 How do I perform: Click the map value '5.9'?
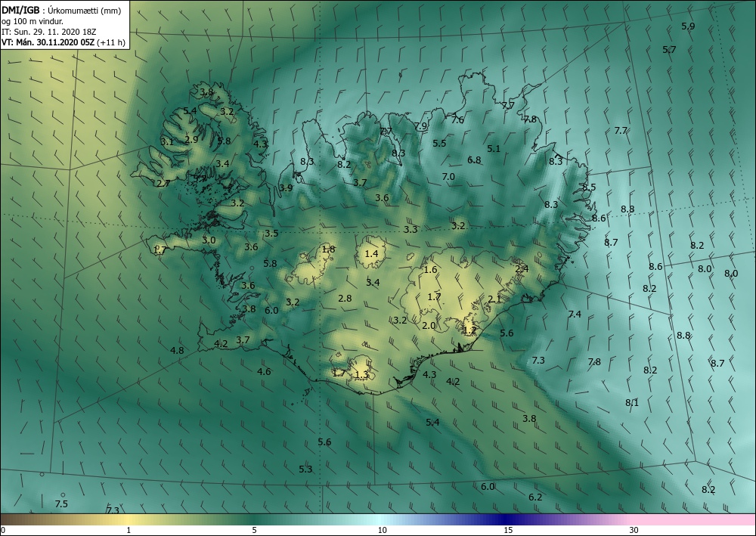click(x=688, y=26)
